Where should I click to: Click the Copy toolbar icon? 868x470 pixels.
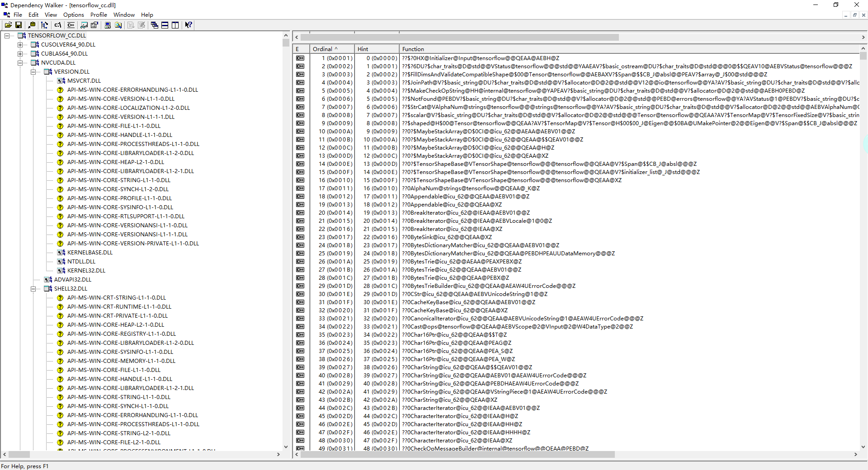(32, 25)
